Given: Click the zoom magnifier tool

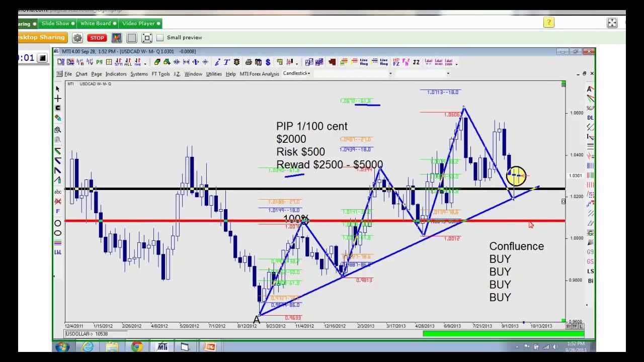Looking at the screenshot, I should [58, 130].
